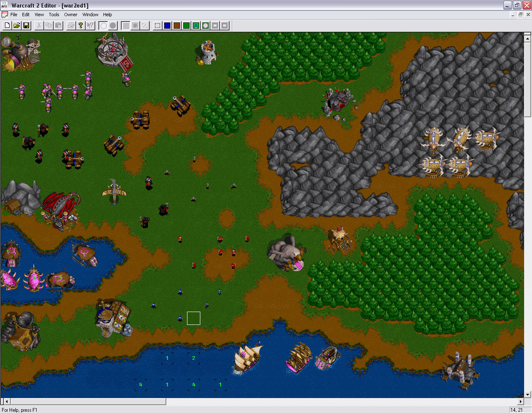
Task: Click the horizontal scrollbar left arrow
Action: [6, 401]
